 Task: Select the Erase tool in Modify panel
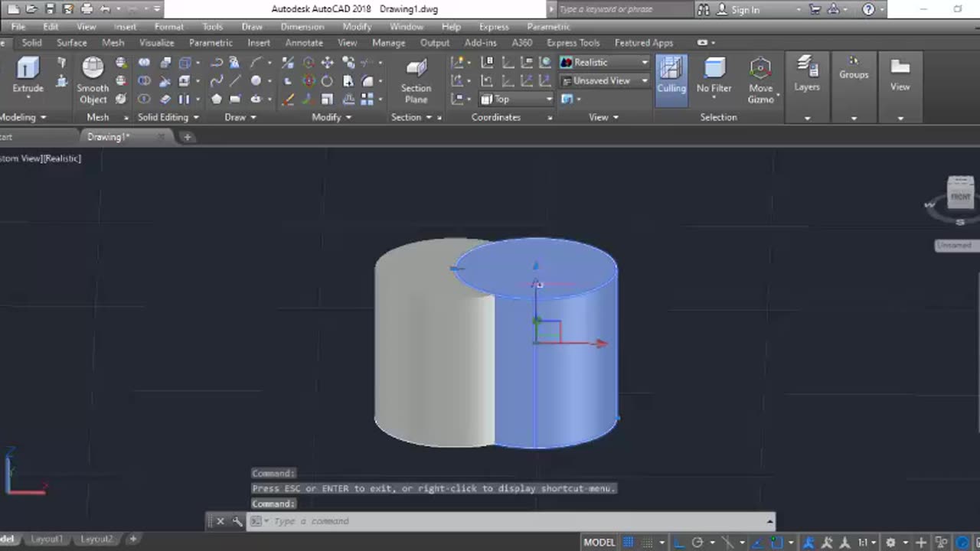[288, 99]
